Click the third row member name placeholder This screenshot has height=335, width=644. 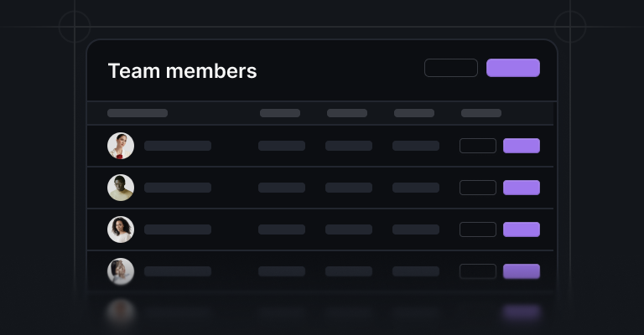[178, 229]
